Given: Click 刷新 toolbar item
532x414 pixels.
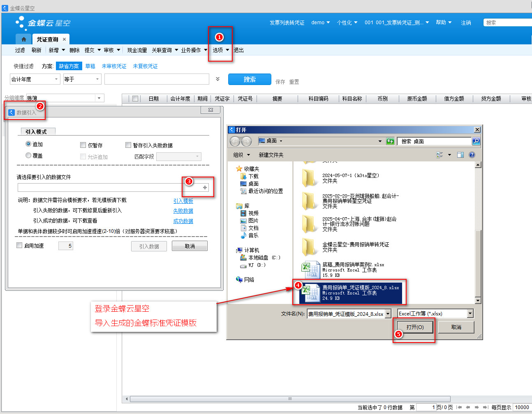Looking at the screenshot, I should (x=37, y=50).
